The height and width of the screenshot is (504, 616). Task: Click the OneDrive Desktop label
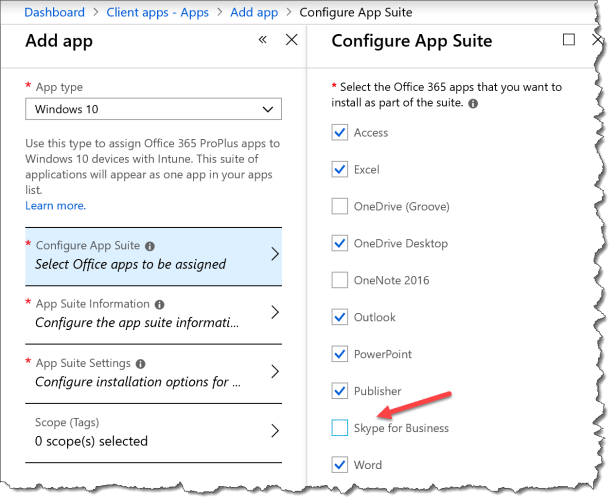(x=401, y=244)
